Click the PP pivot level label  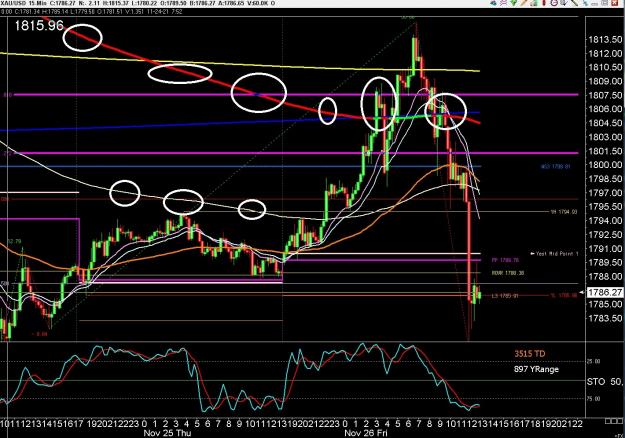[x=505, y=260]
